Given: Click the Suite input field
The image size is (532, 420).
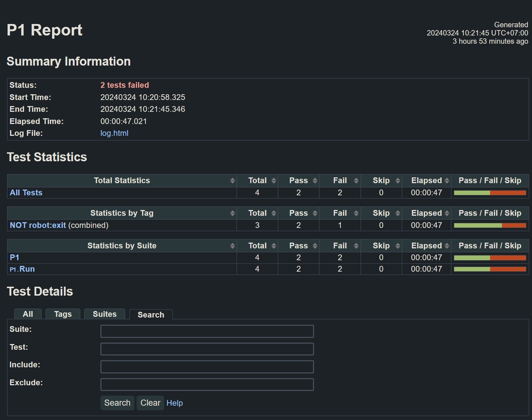Looking at the screenshot, I should 207,331.
